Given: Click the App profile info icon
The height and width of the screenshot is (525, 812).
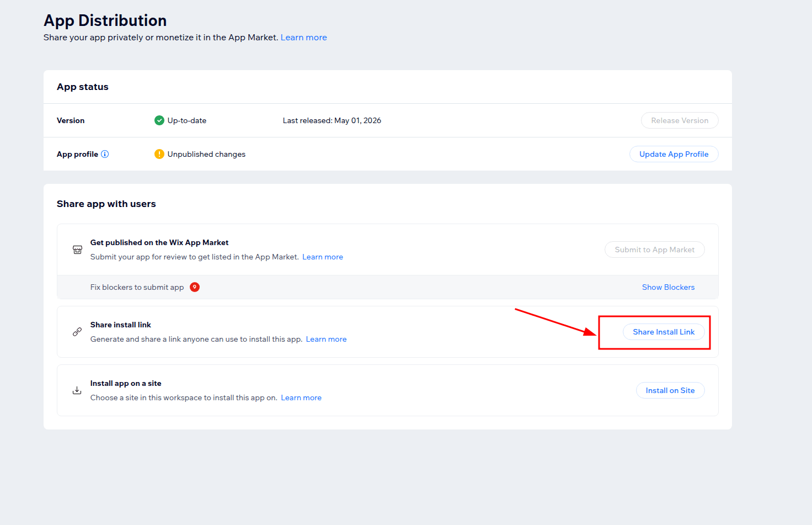Looking at the screenshot, I should click(x=105, y=154).
